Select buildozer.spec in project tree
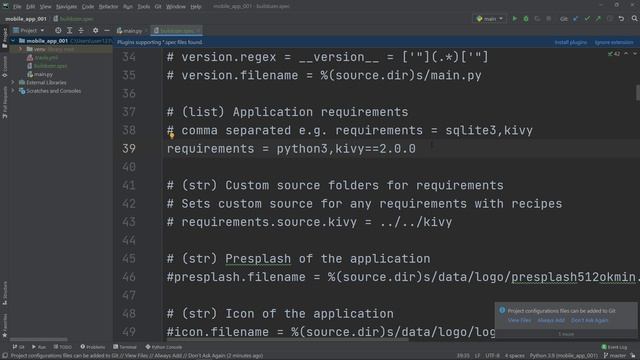The width and height of the screenshot is (640, 360). [47, 66]
